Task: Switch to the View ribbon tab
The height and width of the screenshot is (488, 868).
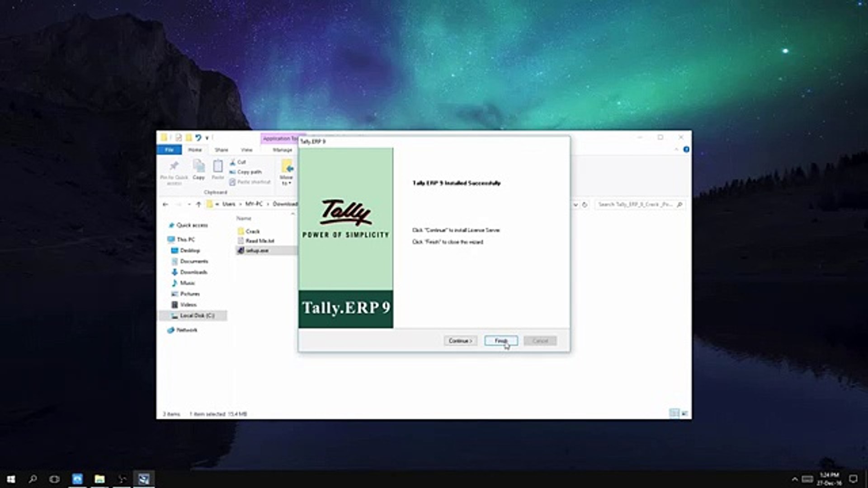Action: coord(247,150)
